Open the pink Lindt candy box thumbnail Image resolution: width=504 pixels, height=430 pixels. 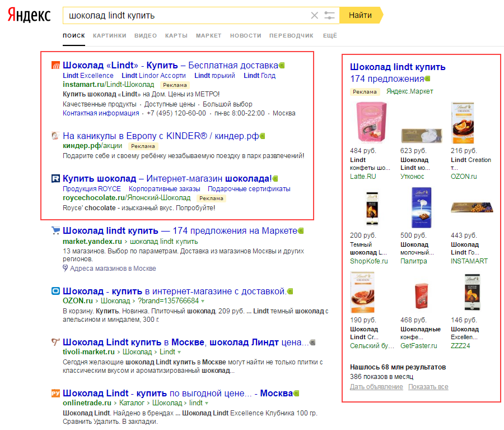point(365,123)
